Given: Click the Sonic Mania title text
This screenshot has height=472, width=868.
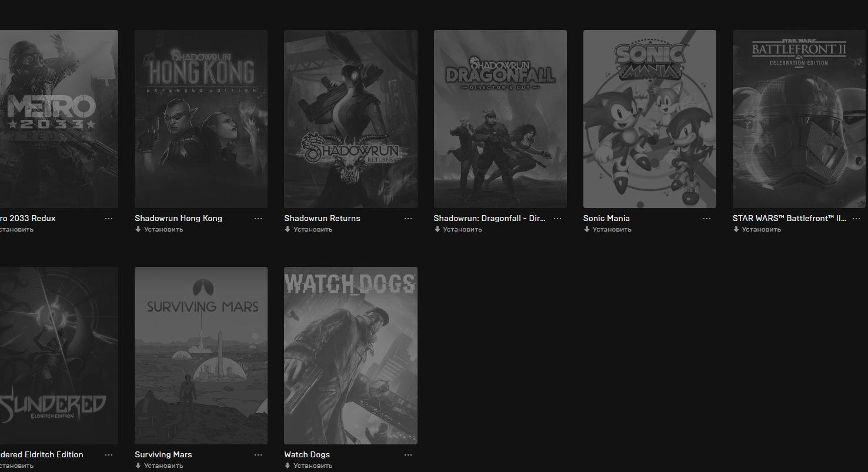Looking at the screenshot, I should point(606,218).
